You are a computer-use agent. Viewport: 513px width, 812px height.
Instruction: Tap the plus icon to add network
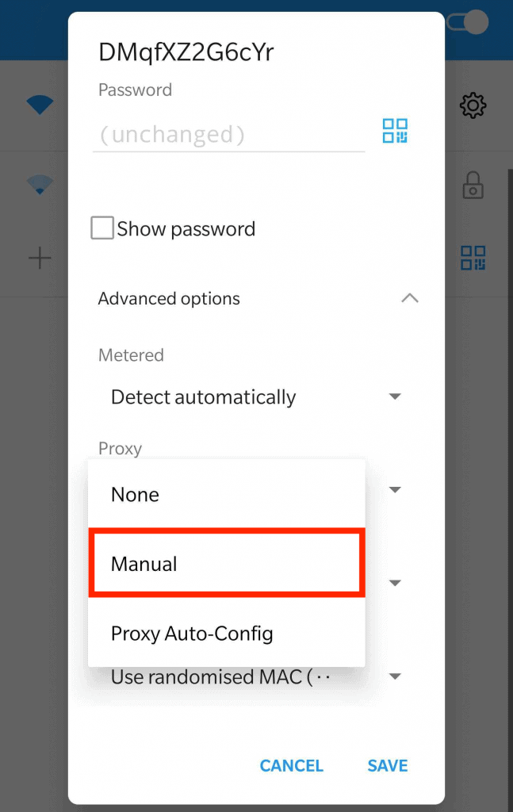40,258
